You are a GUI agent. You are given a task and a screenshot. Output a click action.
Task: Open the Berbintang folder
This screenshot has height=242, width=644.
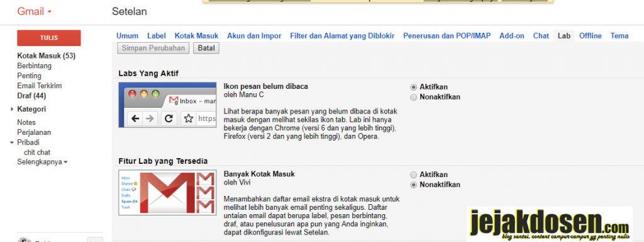click(x=34, y=66)
